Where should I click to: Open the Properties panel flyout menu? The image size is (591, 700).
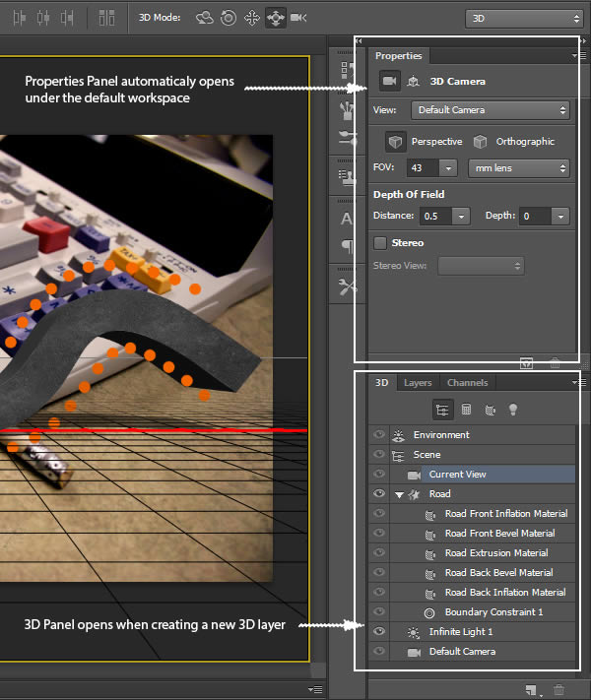(x=579, y=56)
